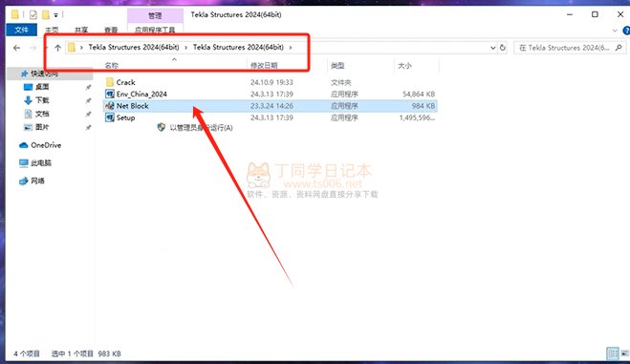Expand the chevron after the last breadcrumb
The image size is (630, 364).
coord(291,48)
